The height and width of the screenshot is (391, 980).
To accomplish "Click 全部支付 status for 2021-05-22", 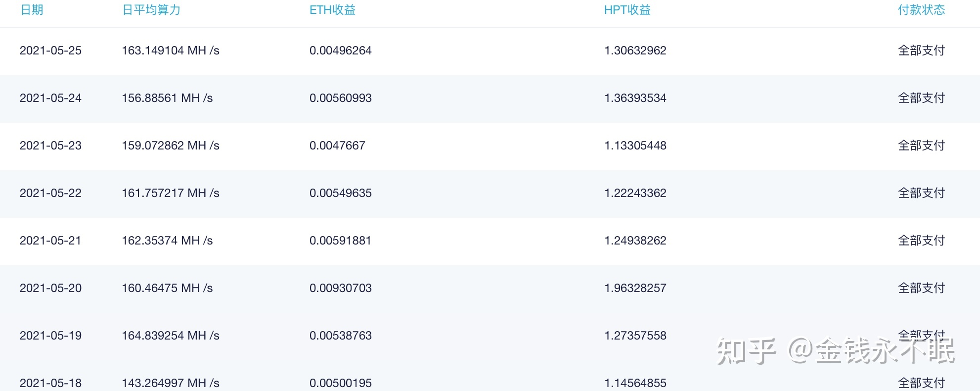I will pos(921,193).
